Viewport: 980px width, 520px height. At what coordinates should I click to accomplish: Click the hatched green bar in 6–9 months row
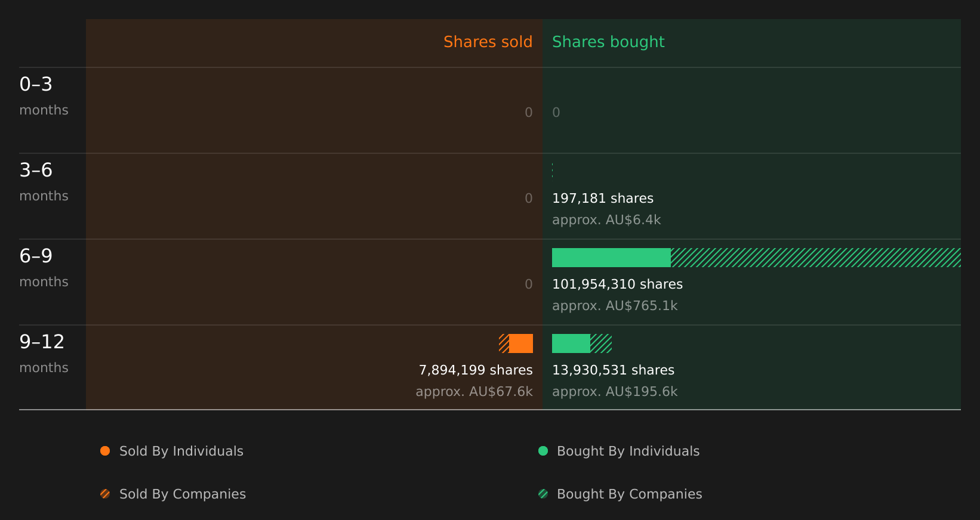816,258
